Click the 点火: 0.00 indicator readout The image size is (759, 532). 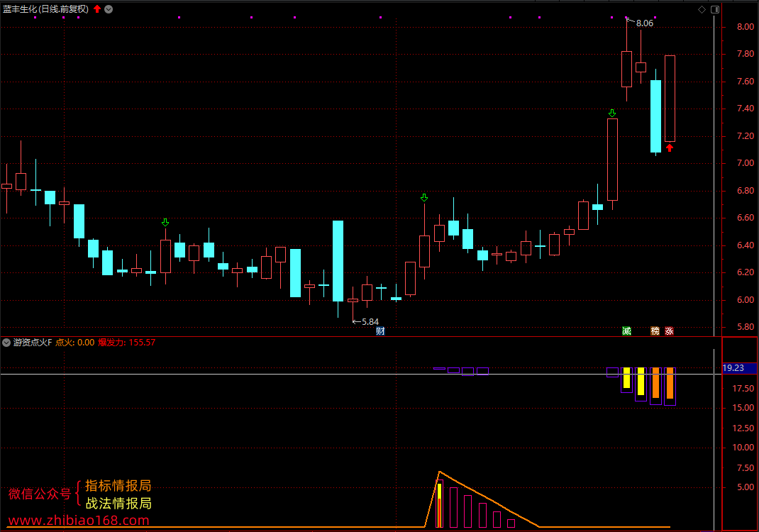pyautogui.click(x=75, y=343)
